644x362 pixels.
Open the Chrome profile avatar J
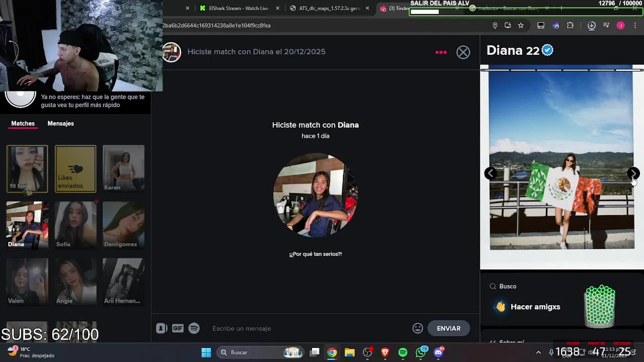pyautogui.click(x=620, y=25)
